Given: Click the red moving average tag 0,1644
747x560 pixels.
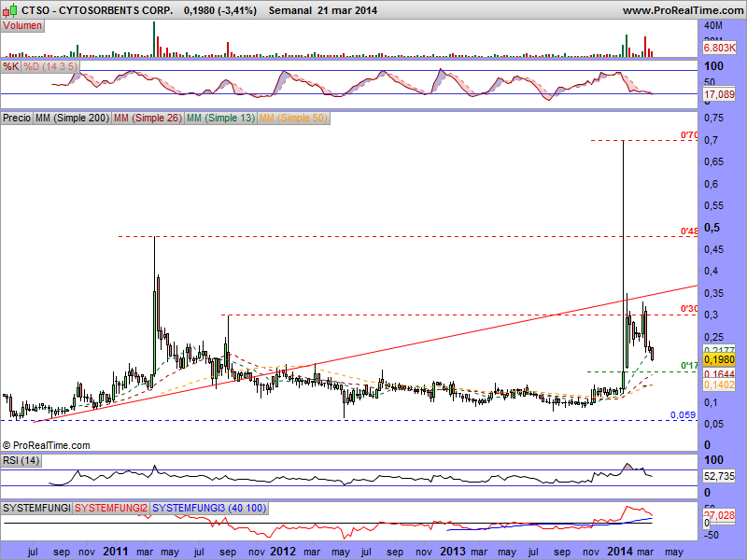Looking at the screenshot, I should (x=719, y=374).
